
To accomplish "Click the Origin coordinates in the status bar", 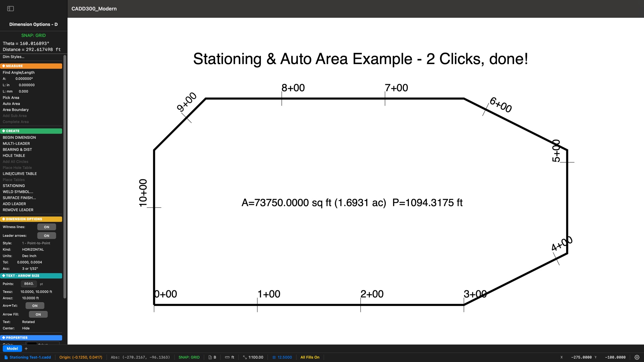I will pos(81,357).
